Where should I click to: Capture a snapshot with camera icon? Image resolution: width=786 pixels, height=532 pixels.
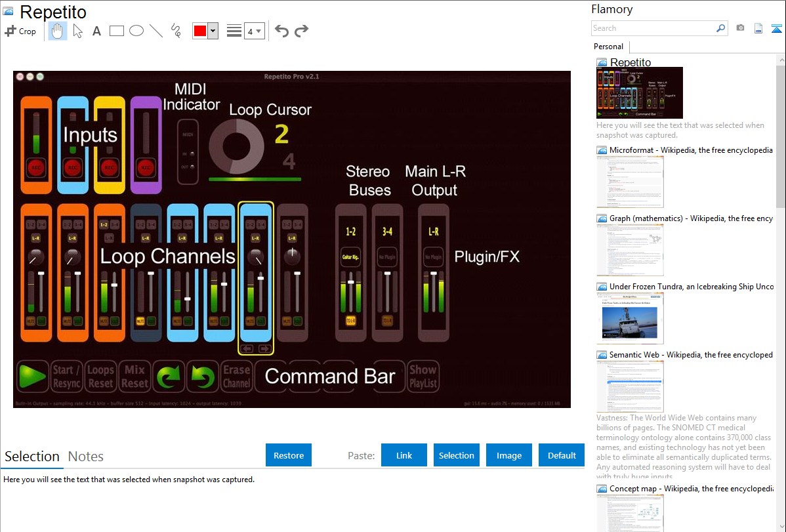(740, 28)
